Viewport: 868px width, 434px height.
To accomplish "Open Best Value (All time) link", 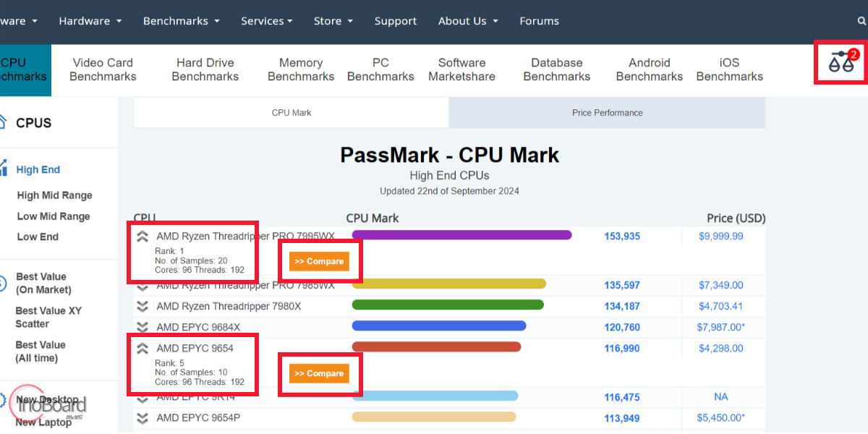I will [x=41, y=351].
